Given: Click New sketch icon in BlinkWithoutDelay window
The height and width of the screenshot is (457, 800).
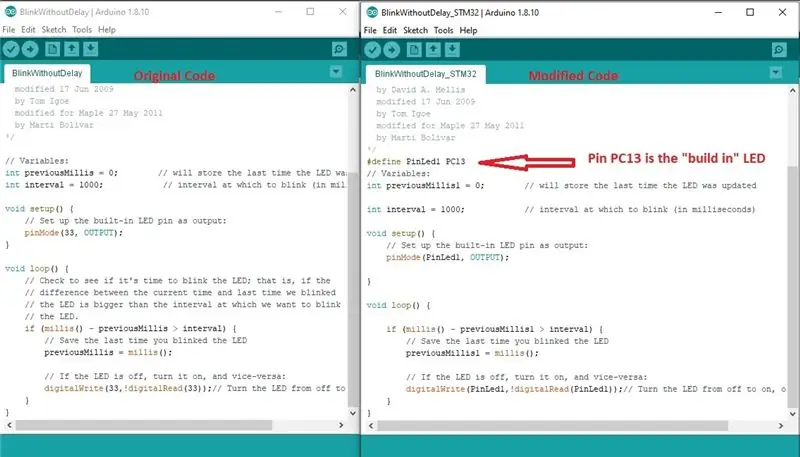Looking at the screenshot, I should pos(52,49).
